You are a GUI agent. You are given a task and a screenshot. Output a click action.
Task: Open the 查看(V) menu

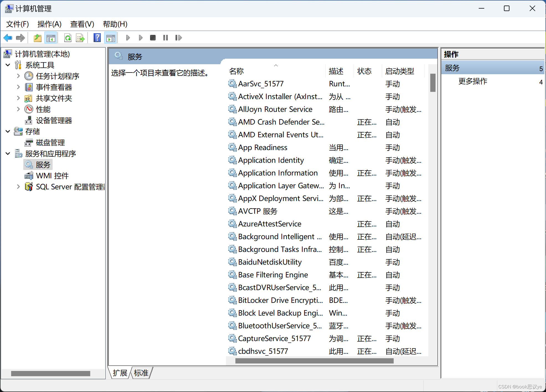pos(82,24)
